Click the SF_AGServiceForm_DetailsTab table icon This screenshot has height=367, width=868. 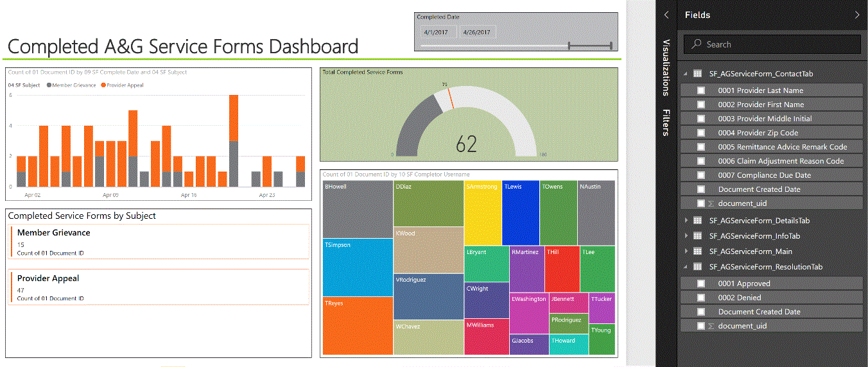coord(697,221)
